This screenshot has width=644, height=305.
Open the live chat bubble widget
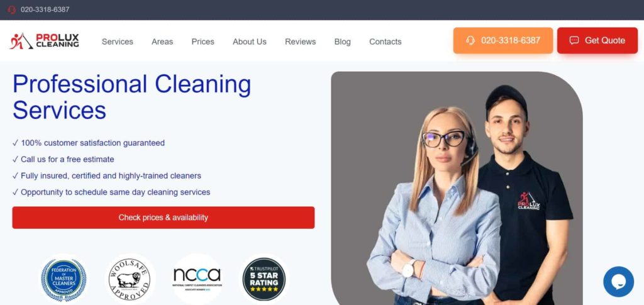[618, 282]
